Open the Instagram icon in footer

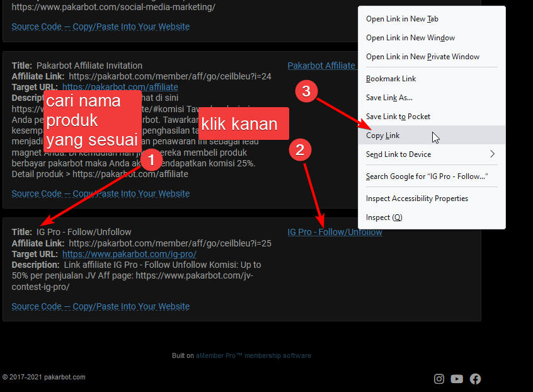(x=439, y=379)
